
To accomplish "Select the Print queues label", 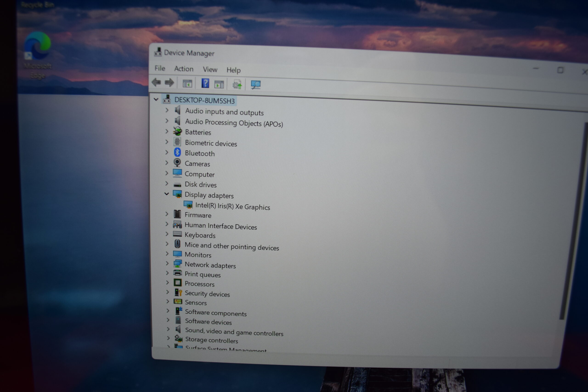I will [203, 274].
